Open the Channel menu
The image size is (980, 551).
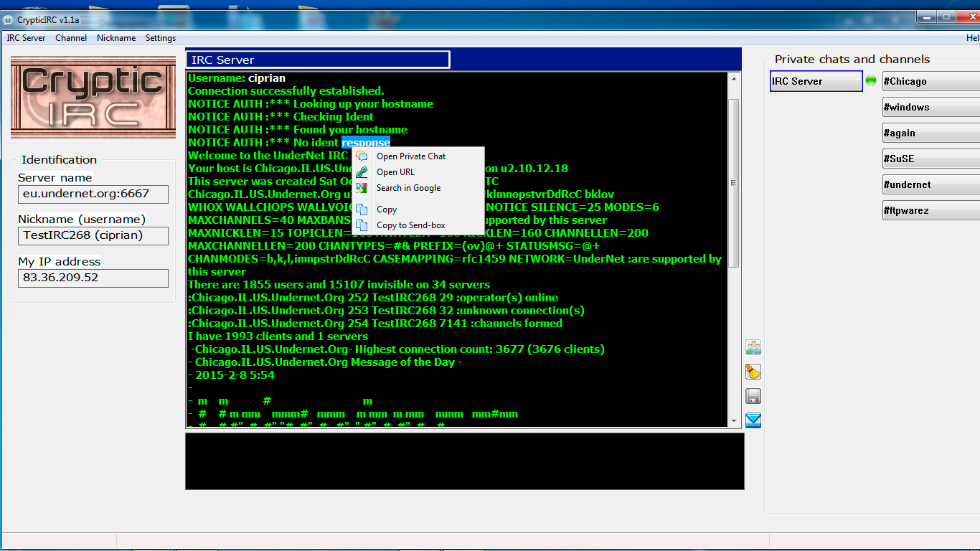click(x=71, y=38)
